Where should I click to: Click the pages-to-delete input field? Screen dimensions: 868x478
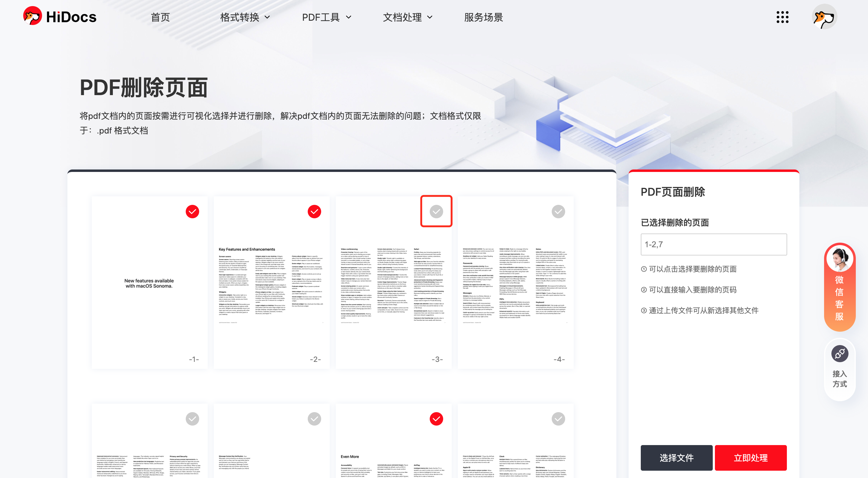coord(714,244)
